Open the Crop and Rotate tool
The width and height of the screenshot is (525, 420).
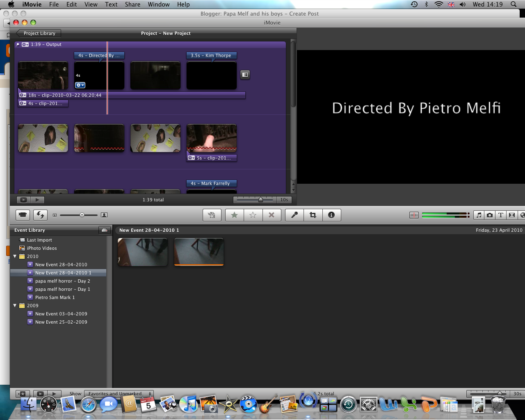[x=313, y=215]
